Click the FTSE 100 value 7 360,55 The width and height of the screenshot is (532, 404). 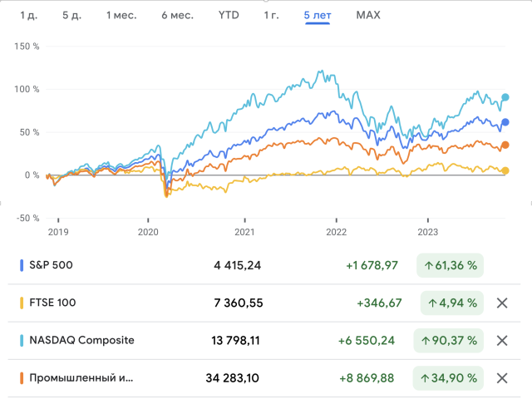239,303
